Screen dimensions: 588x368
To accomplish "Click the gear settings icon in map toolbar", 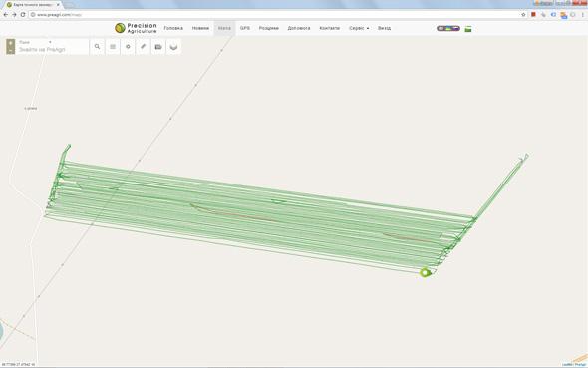I will 128,47.
